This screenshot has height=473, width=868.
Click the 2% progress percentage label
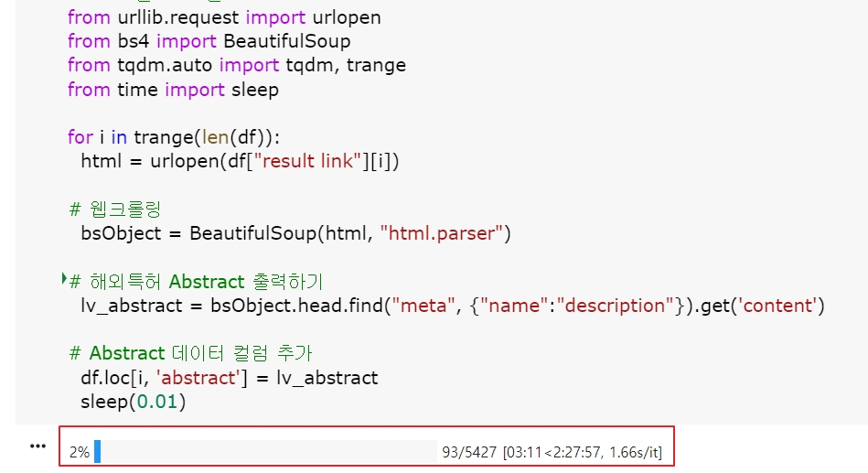(79, 452)
